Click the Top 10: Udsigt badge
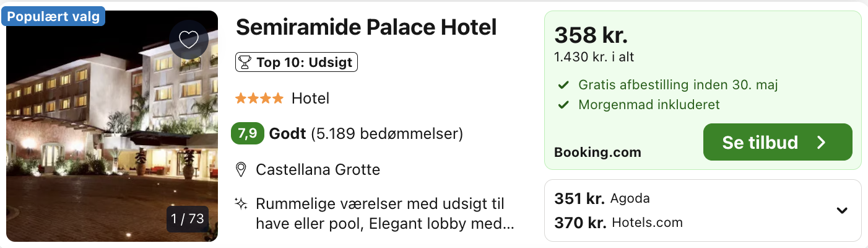 (x=297, y=62)
